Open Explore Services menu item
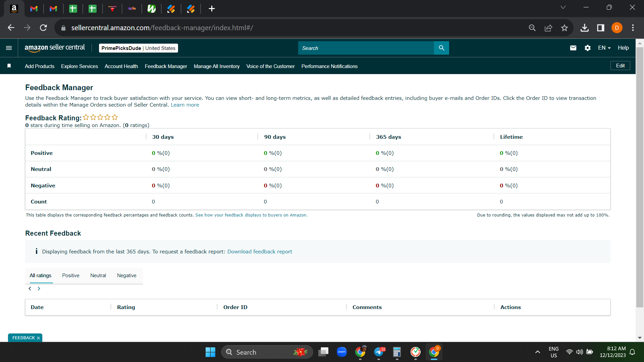Screen dimensions: 644x362 pos(79,66)
